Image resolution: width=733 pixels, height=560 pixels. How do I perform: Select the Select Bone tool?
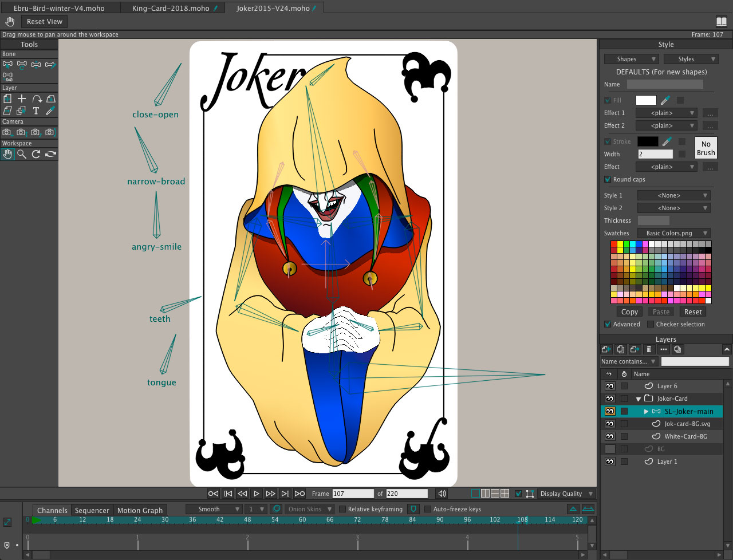[x=7, y=65]
